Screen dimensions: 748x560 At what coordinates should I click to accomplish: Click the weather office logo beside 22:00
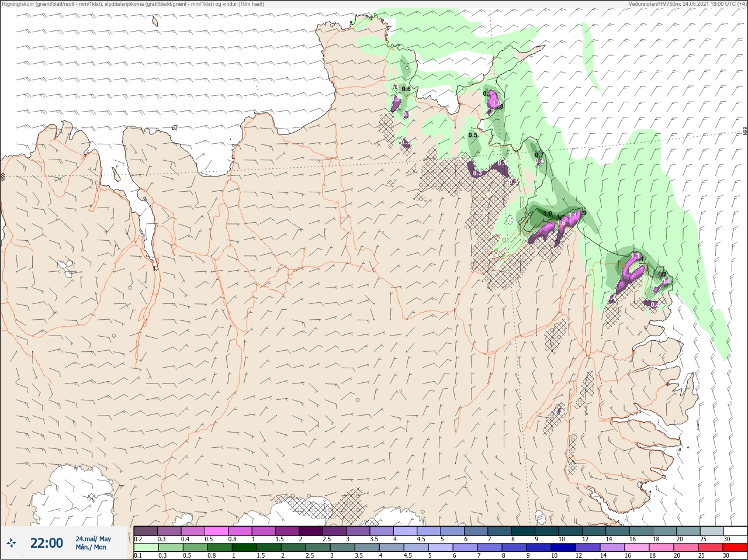pos(11,543)
